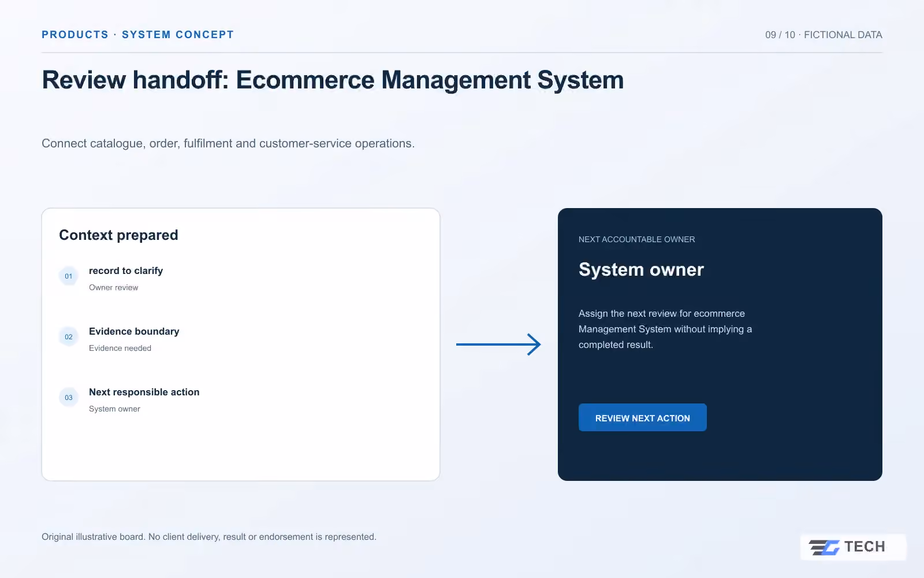This screenshot has height=578, width=924.
Task: Open the SYSTEM CONCEPT breadcrumb
Action: pos(178,35)
